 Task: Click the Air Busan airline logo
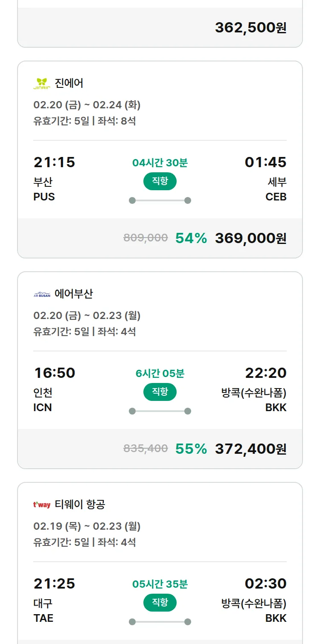coord(42,294)
